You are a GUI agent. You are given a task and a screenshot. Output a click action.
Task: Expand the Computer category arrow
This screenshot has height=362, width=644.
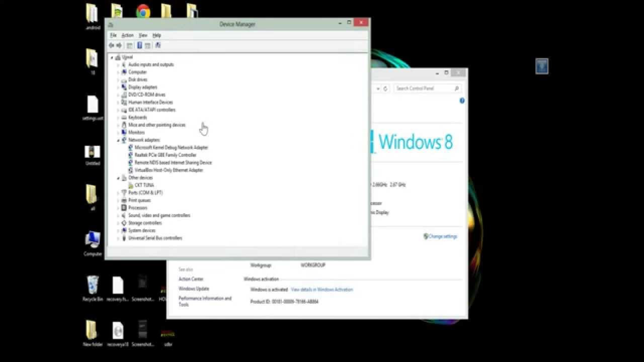[118, 72]
